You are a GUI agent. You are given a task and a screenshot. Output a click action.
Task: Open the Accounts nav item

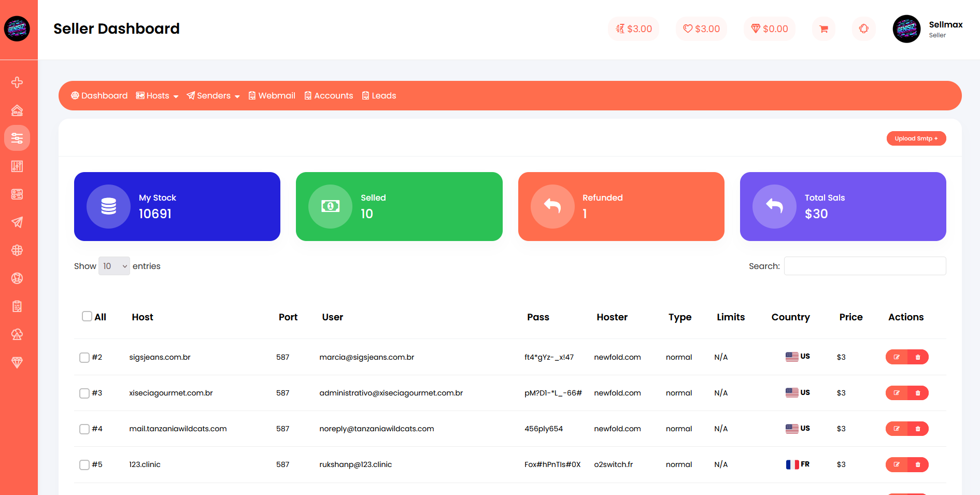(x=329, y=95)
